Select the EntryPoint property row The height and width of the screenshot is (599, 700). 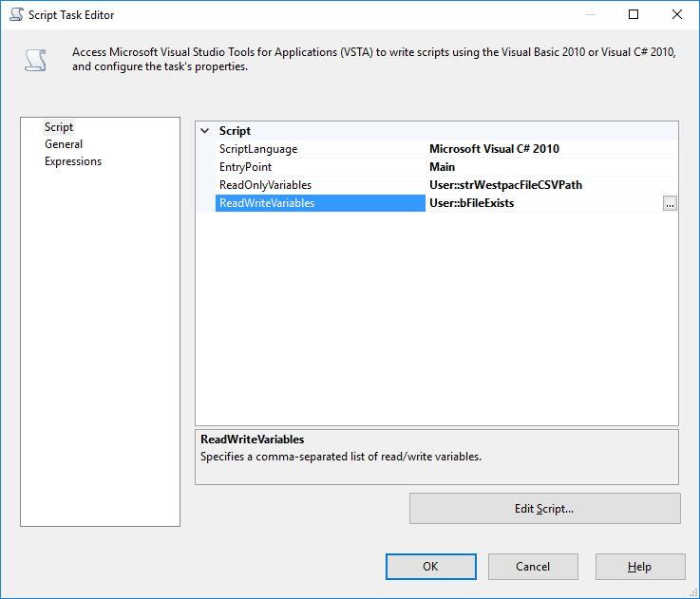245,167
